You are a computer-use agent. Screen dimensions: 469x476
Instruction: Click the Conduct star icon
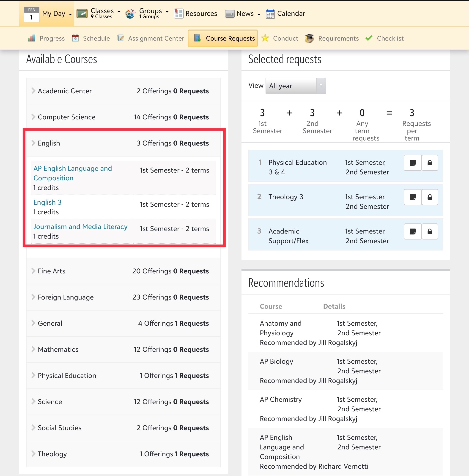coord(265,38)
